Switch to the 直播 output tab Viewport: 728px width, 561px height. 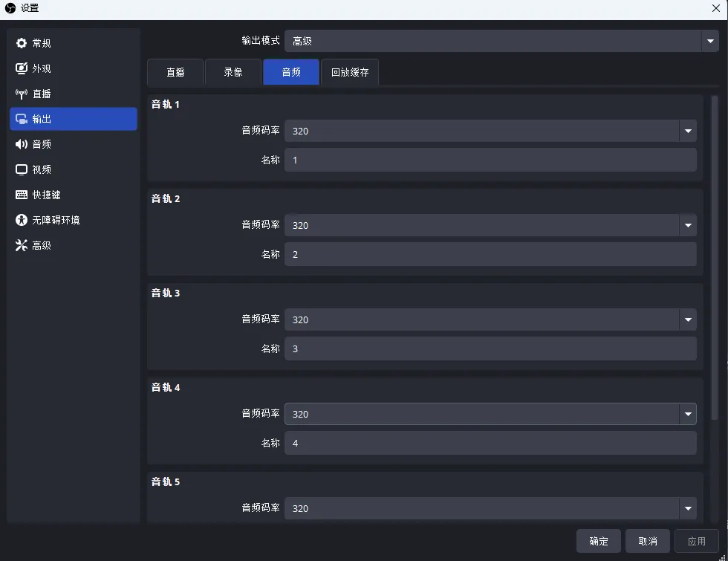[x=175, y=72]
